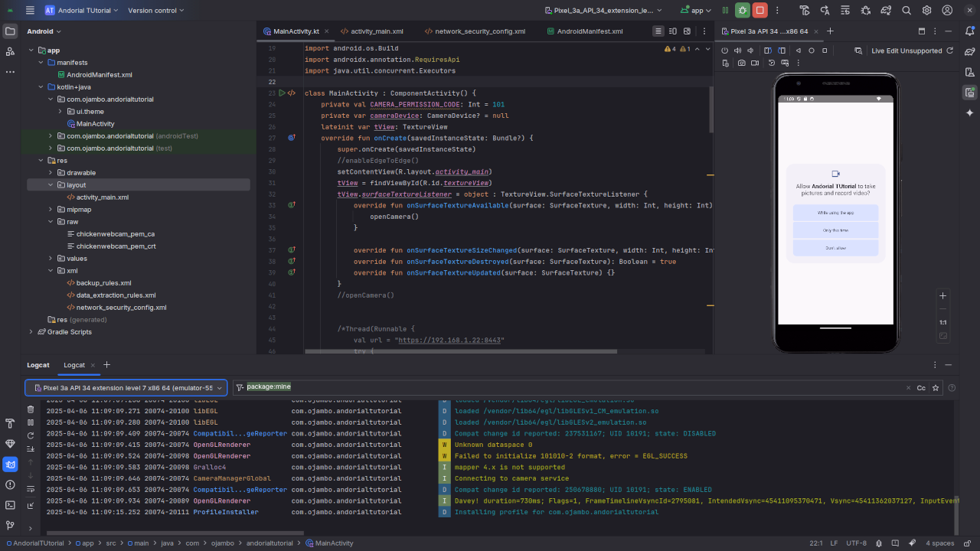Switch editor to Code-only view mode
The height and width of the screenshot is (551, 980).
click(658, 31)
